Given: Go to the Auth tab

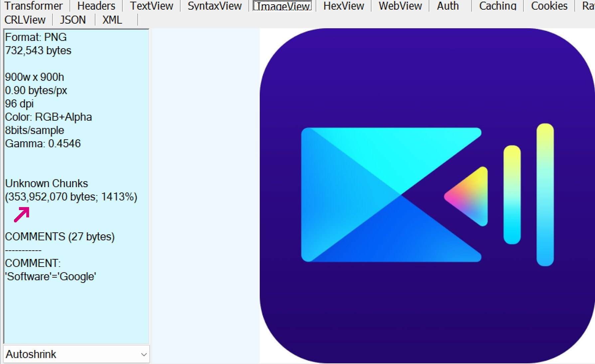Looking at the screenshot, I should 448,6.
